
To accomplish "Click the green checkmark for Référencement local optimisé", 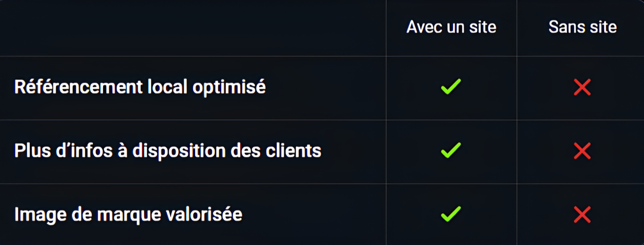I will pyautogui.click(x=451, y=87).
